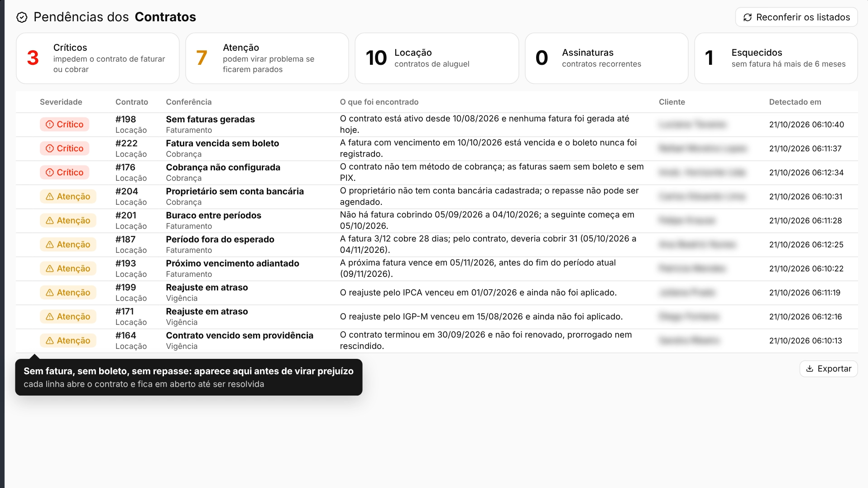The height and width of the screenshot is (488, 868).
Task: Open the Esquecidos summary card
Action: pos(776,58)
